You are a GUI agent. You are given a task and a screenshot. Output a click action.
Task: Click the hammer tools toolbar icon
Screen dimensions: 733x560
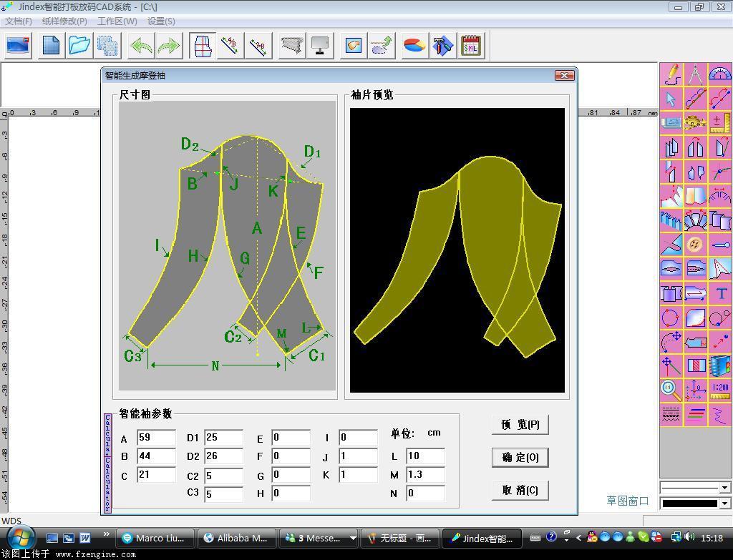pos(442,45)
